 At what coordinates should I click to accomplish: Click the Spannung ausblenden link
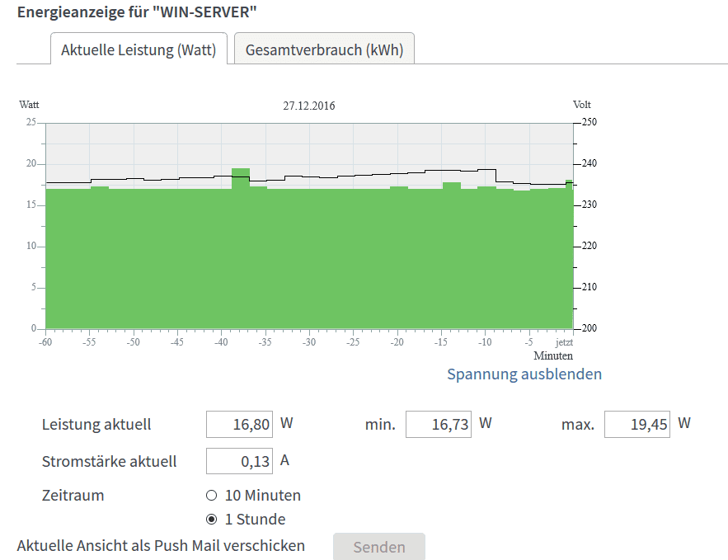(524, 374)
